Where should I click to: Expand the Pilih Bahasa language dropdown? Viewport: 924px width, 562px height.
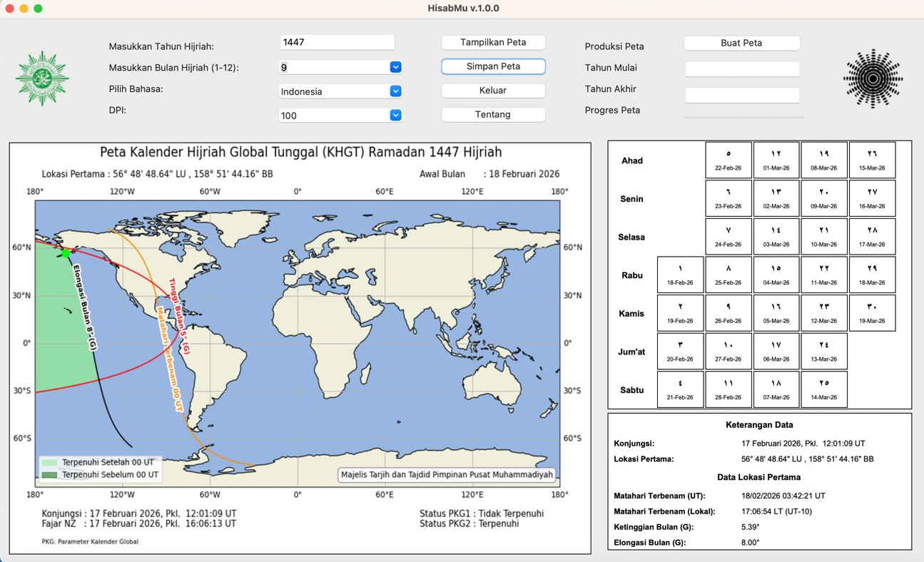point(395,91)
